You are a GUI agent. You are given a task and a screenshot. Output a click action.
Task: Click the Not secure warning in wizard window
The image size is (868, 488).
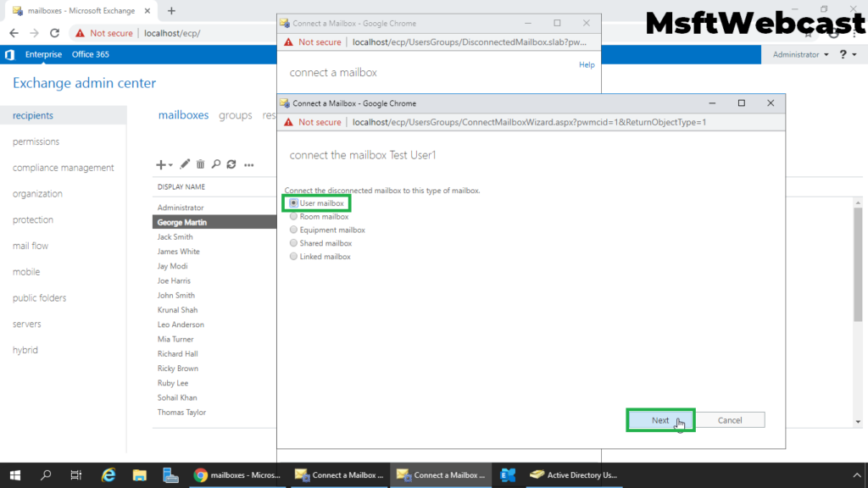[313, 122]
